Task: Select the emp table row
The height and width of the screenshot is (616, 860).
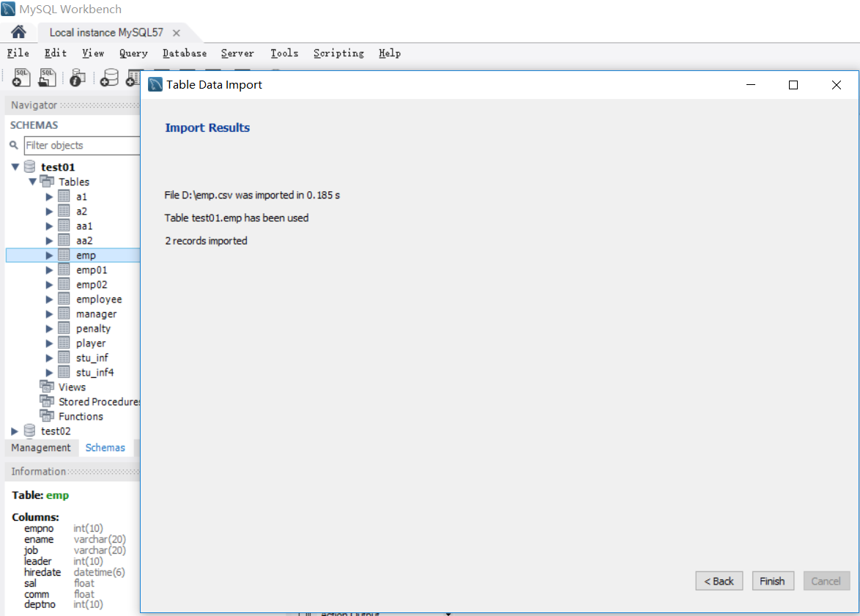Action: coord(73,255)
